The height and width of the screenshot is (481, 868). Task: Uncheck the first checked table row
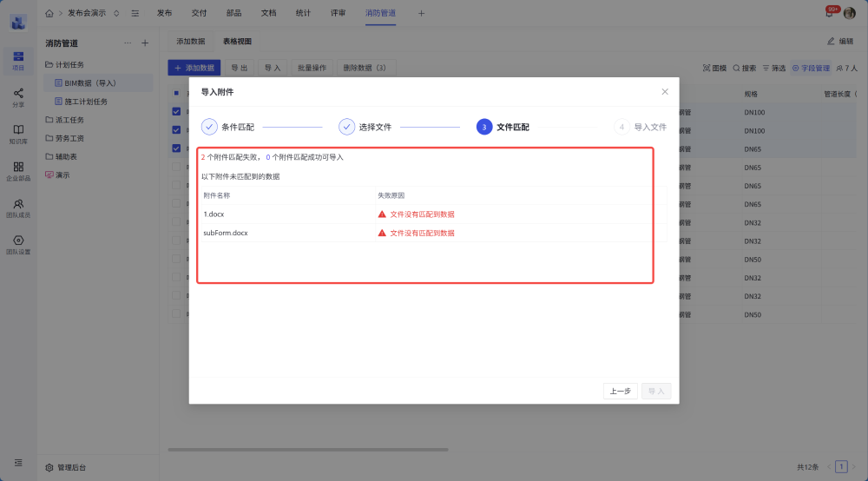click(176, 112)
